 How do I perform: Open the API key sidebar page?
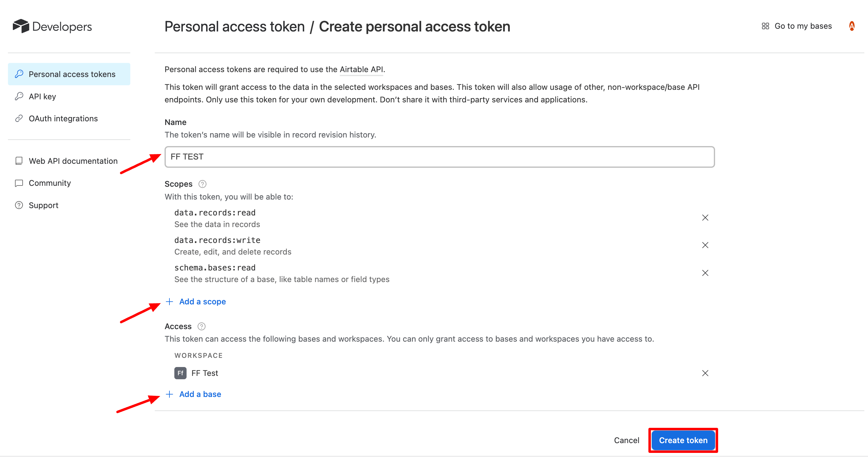click(42, 96)
